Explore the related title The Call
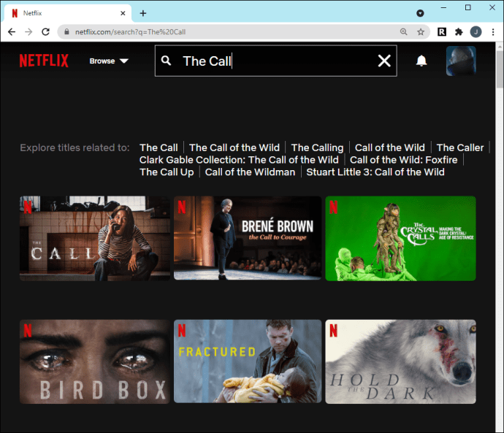This screenshot has height=433, width=504. pyautogui.click(x=159, y=147)
